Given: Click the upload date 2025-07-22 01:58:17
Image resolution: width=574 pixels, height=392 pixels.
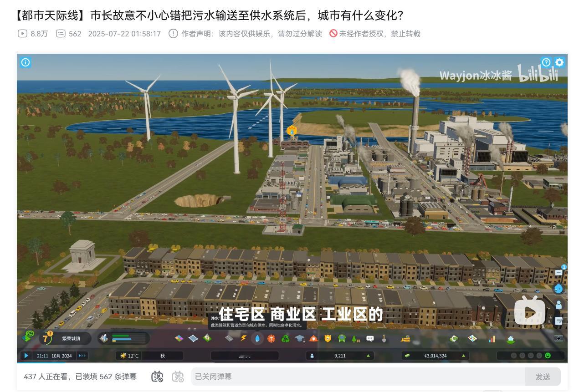Looking at the screenshot, I should (x=124, y=34).
